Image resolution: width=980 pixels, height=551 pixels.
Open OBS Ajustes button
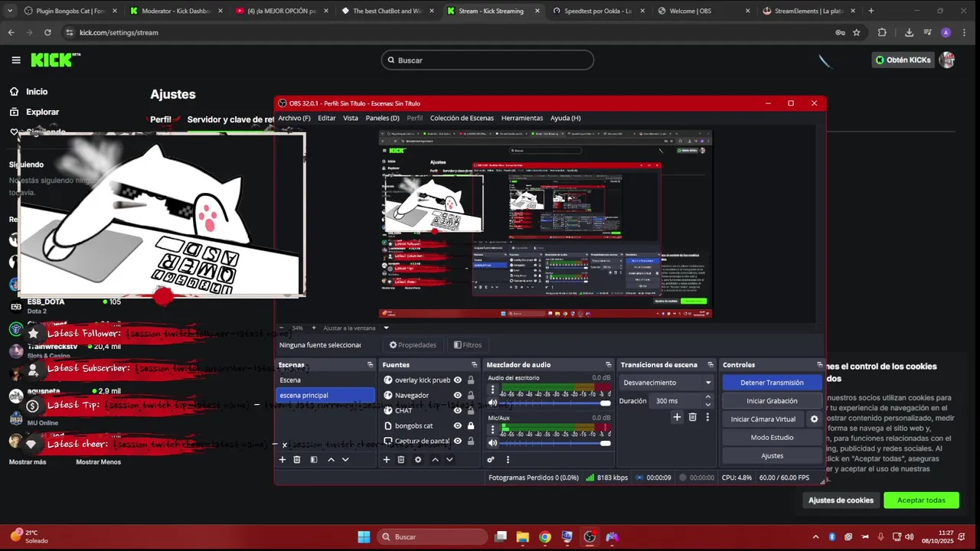[772, 456]
